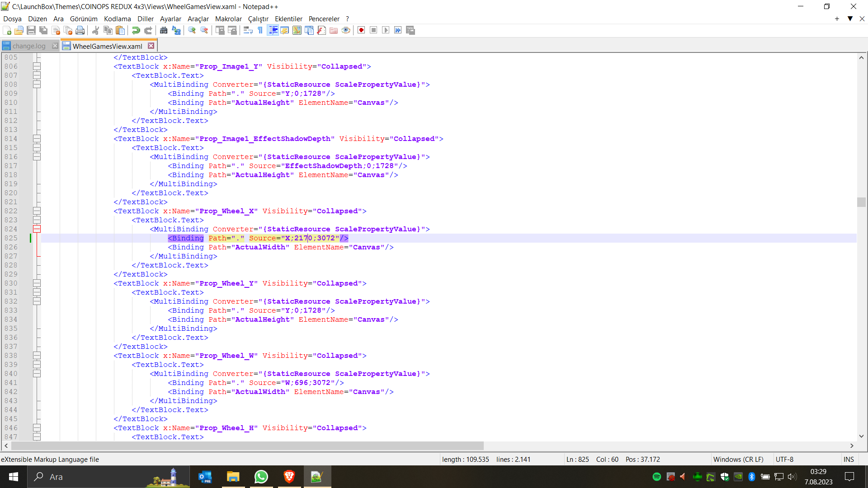The width and height of the screenshot is (868, 488).
Task: Open Brave browser from the taskbar
Action: 289,477
